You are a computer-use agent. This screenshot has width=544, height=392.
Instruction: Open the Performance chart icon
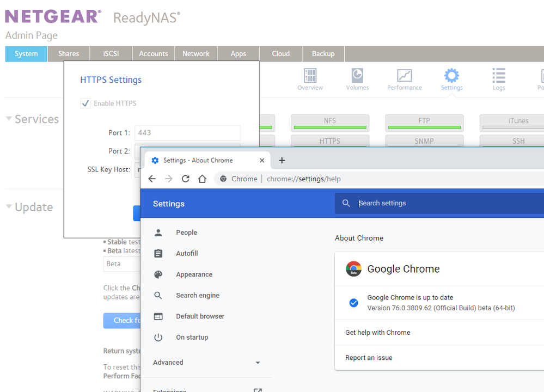point(405,79)
